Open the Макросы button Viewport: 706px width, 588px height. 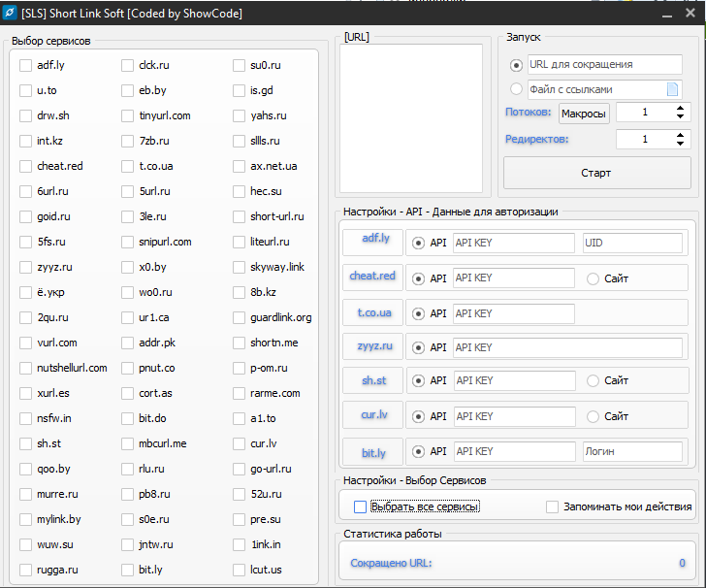pyautogui.click(x=584, y=114)
